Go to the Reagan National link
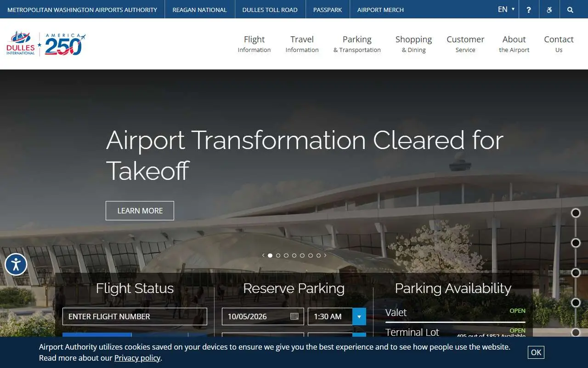 pos(199,10)
